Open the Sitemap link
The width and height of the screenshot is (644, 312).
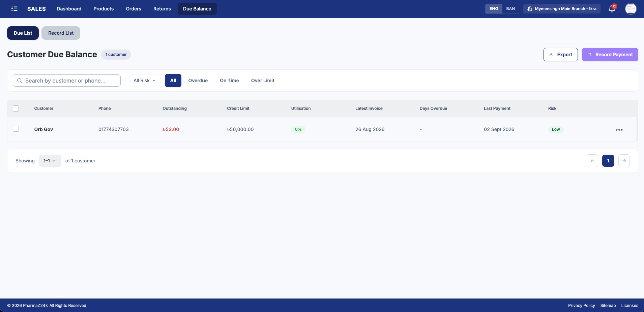pos(608,306)
